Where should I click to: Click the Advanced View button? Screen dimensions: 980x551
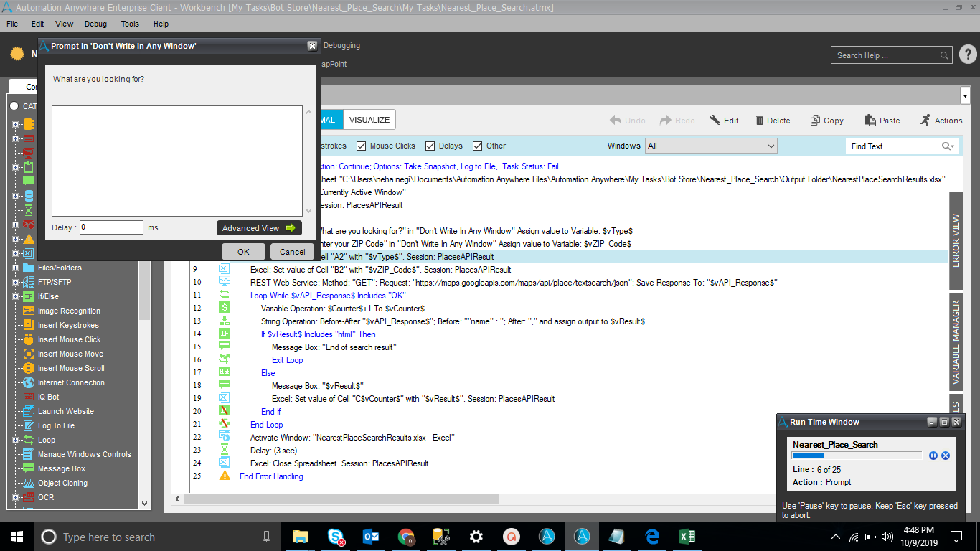(x=259, y=228)
